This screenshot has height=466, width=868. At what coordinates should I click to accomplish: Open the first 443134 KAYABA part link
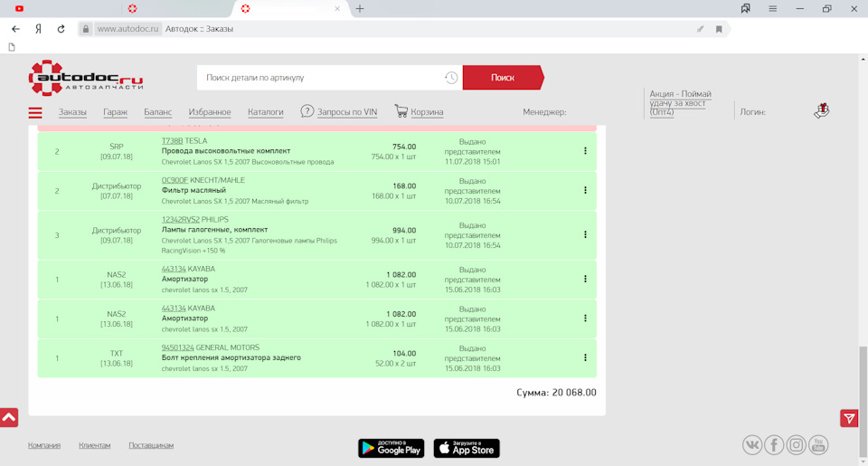pos(174,269)
